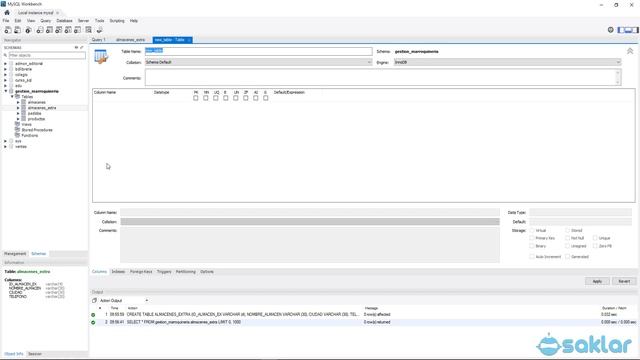Switch to the almacenes_extra tab
Screen dimensions: 640x360
[130, 40]
